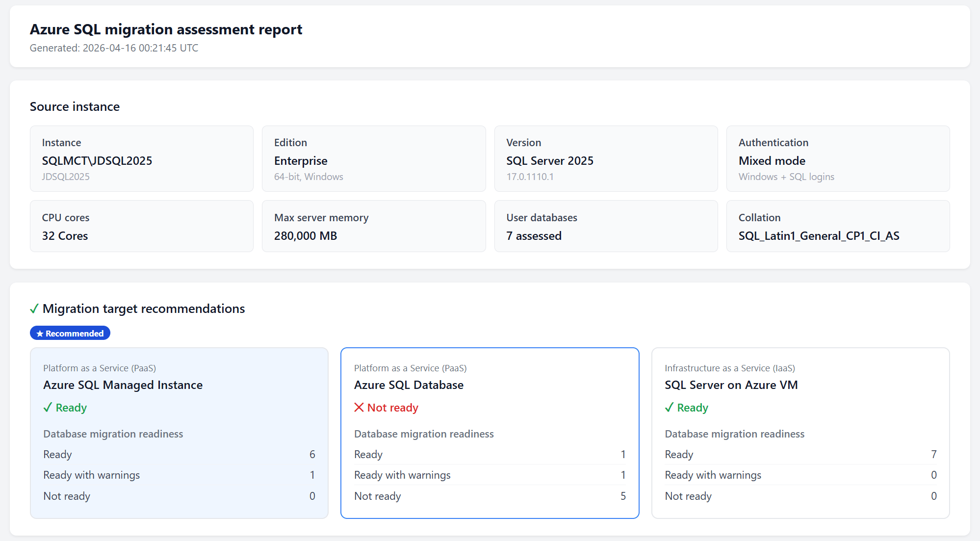Click the build number 17.0.1110.1

(530, 177)
